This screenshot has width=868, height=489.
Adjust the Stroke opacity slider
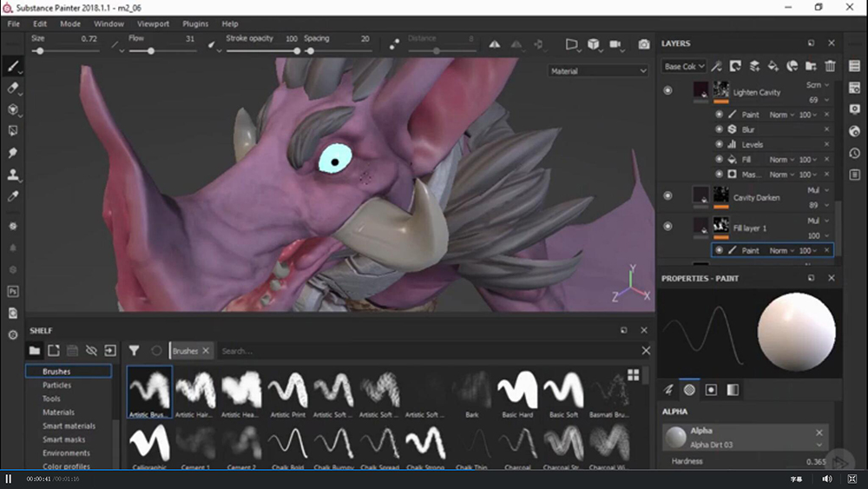(x=262, y=51)
